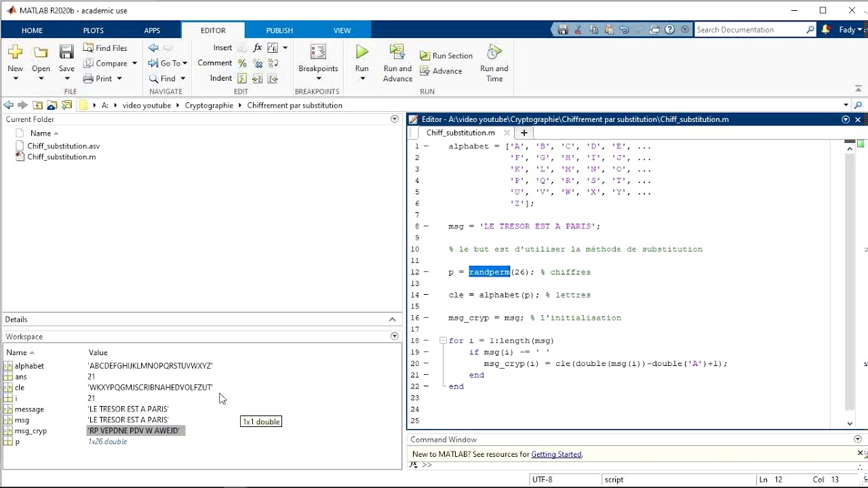Click the Run and Advance icon
Screen dimensions: 868x488
(397, 52)
